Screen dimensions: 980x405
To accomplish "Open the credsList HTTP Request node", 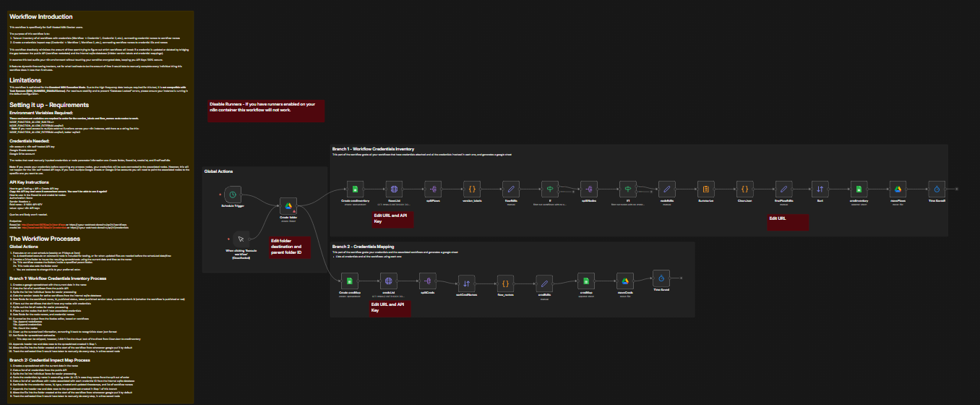I will pos(389,281).
